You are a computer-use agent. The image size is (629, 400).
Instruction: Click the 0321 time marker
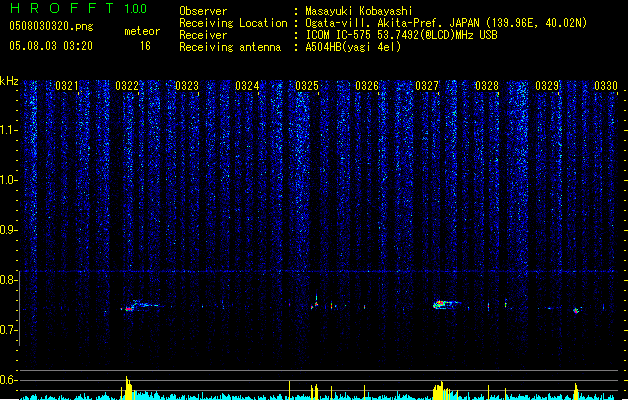click(67, 86)
